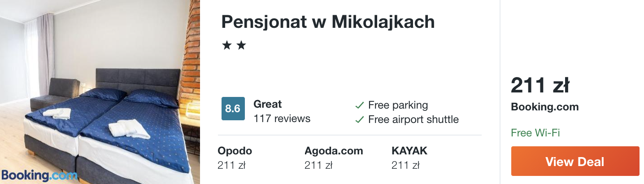Click the Free parking checkmark icon

359,105
